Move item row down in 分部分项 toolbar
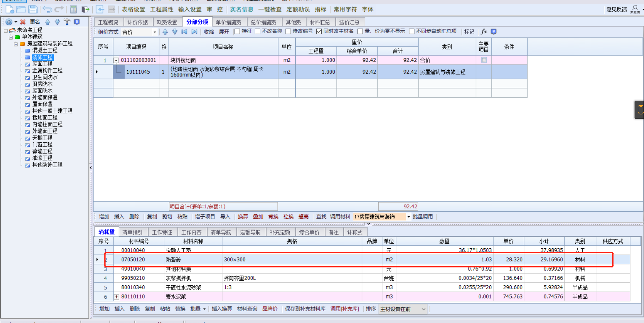The width and height of the screenshot is (644, 323). click(175, 32)
